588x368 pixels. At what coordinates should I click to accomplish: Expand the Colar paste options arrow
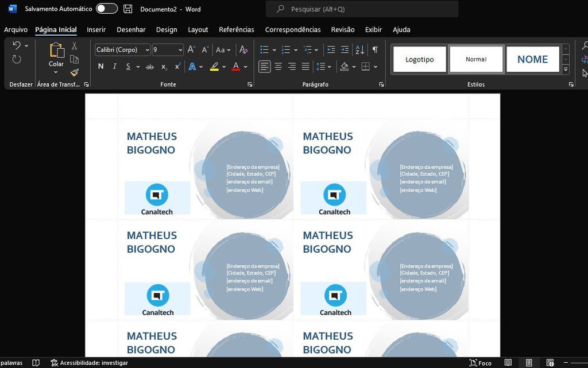(x=56, y=72)
